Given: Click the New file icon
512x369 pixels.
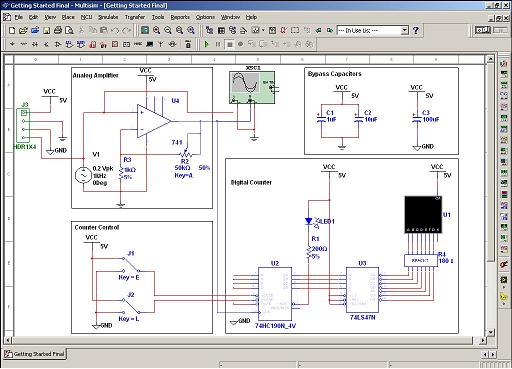Looking at the screenshot, I should coord(12,31).
